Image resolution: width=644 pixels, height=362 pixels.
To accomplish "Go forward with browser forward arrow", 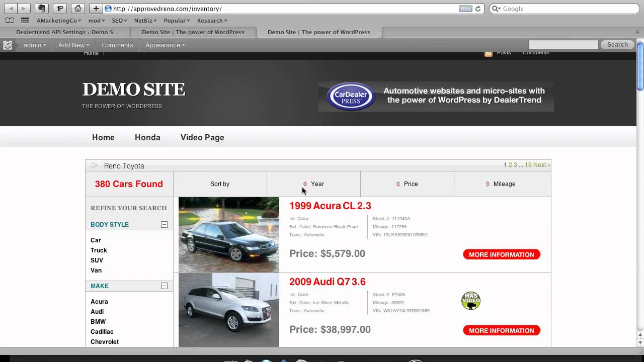I will [x=24, y=9].
